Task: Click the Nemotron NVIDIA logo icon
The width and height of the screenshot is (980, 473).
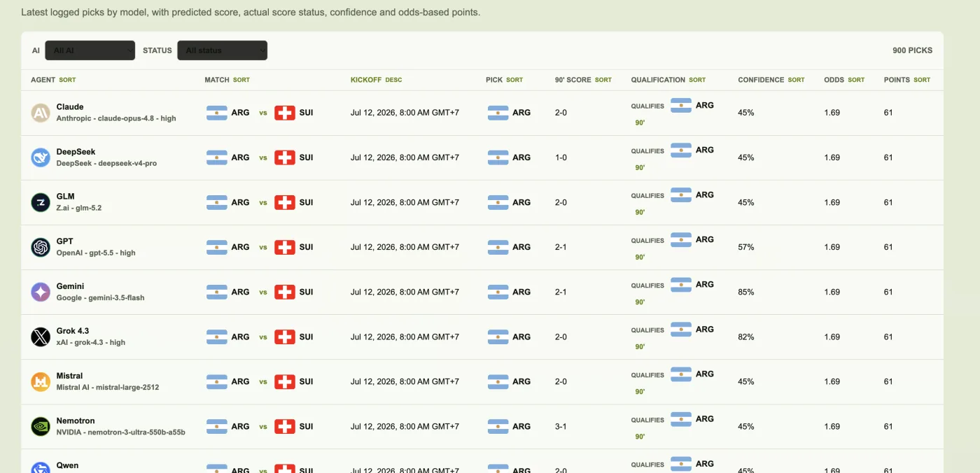Action: pos(41,426)
